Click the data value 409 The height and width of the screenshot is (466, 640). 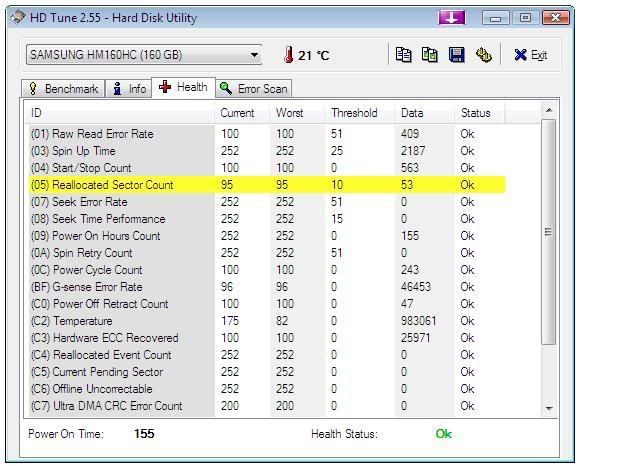pyautogui.click(x=410, y=134)
